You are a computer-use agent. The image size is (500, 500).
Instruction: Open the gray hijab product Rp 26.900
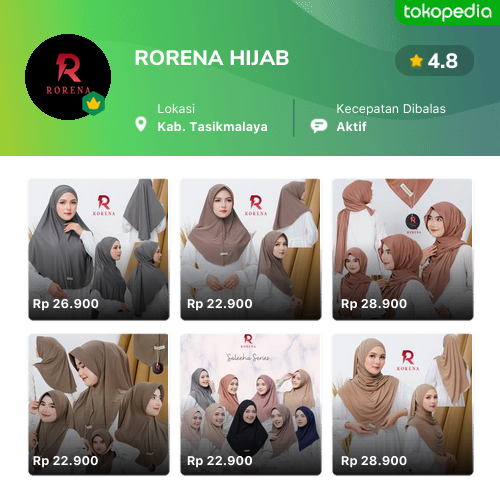pyautogui.click(x=99, y=249)
